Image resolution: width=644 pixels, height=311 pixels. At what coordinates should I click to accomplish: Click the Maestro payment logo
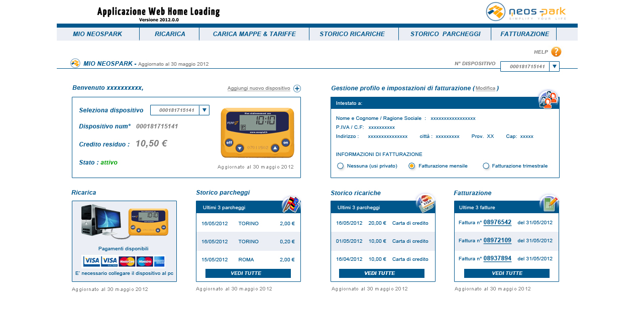tap(145, 261)
